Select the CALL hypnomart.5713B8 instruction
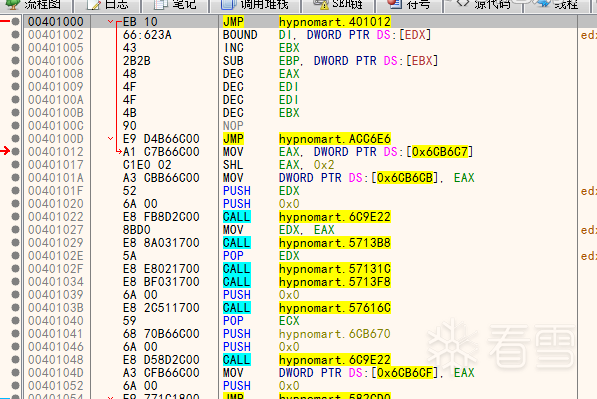The image size is (597, 399). point(307,243)
